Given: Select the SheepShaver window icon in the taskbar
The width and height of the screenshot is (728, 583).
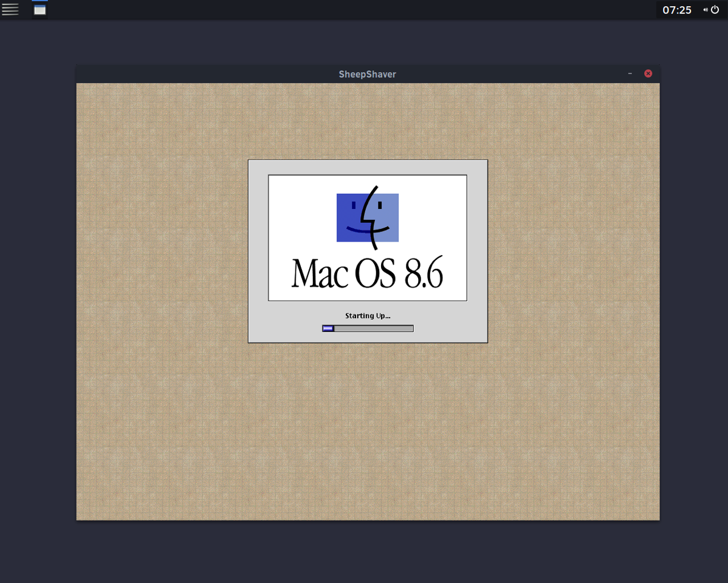Looking at the screenshot, I should (40, 10).
